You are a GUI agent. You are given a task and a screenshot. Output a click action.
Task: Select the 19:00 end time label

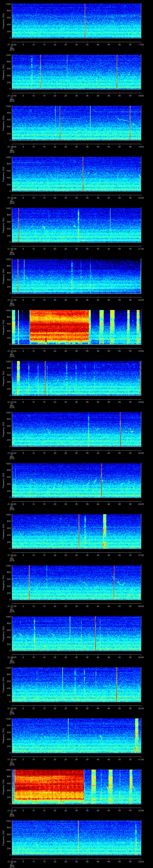pyautogui.click(x=141, y=147)
